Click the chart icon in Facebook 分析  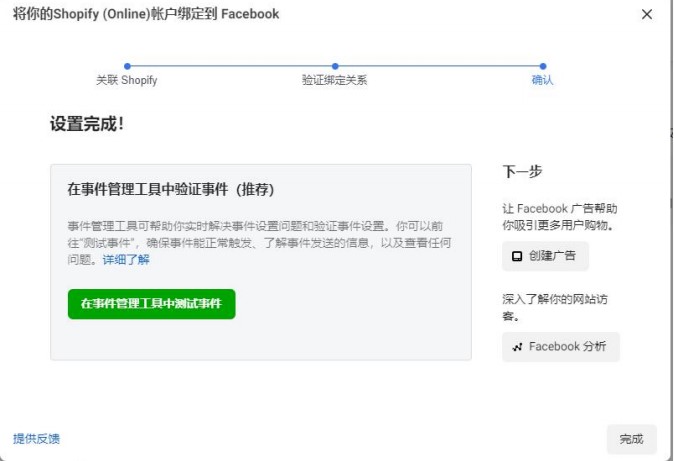click(x=517, y=347)
